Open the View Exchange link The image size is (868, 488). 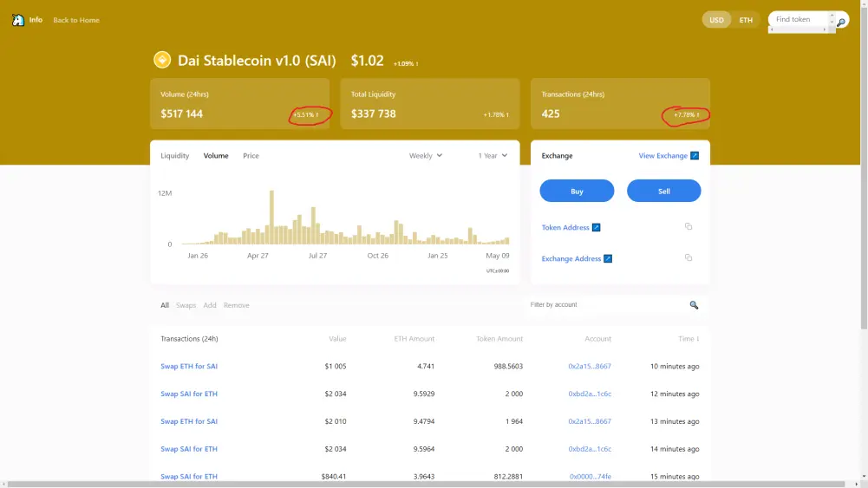pos(662,155)
